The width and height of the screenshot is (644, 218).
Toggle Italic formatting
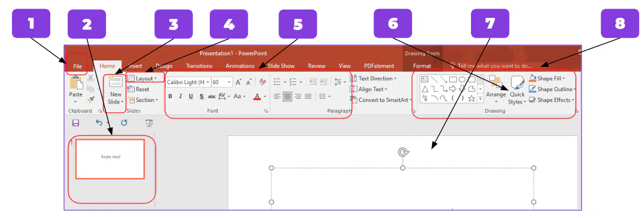pyautogui.click(x=180, y=97)
